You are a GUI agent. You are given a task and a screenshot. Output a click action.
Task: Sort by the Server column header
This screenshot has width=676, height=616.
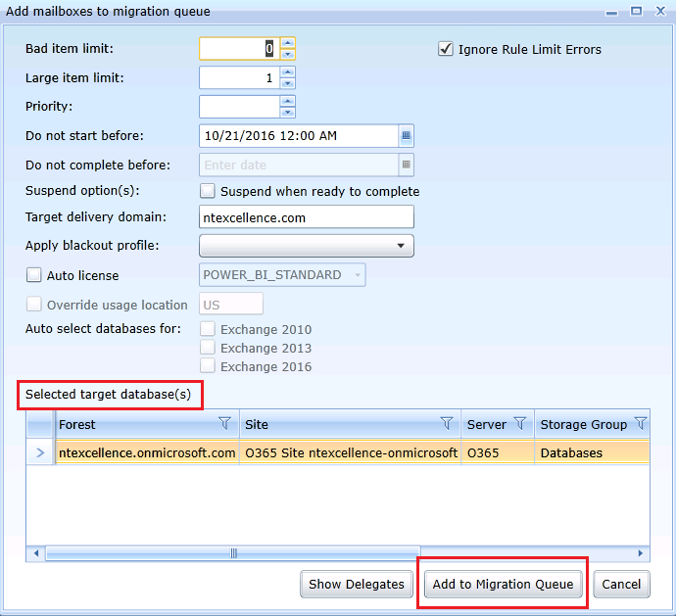pos(498,424)
